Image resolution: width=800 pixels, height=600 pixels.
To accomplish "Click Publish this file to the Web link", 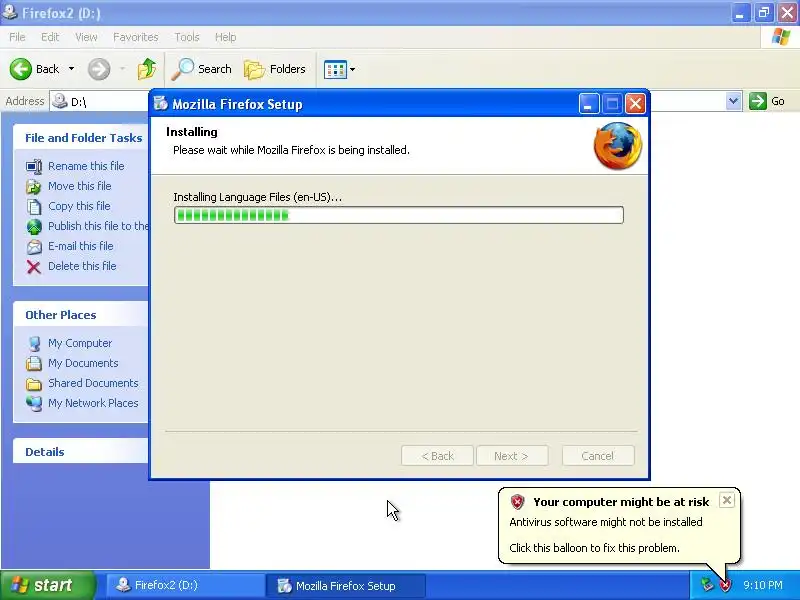I will click(x=98, y=226).
